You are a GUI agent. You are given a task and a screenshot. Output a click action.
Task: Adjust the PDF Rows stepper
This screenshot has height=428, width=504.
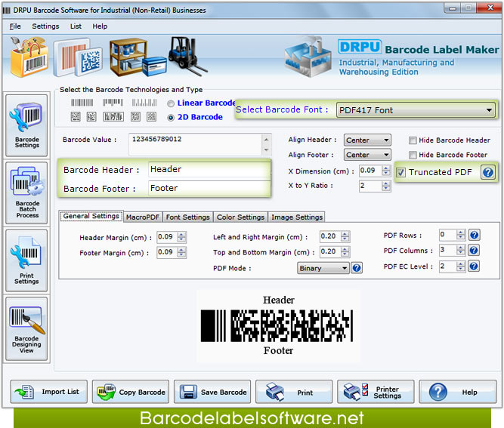461,235
